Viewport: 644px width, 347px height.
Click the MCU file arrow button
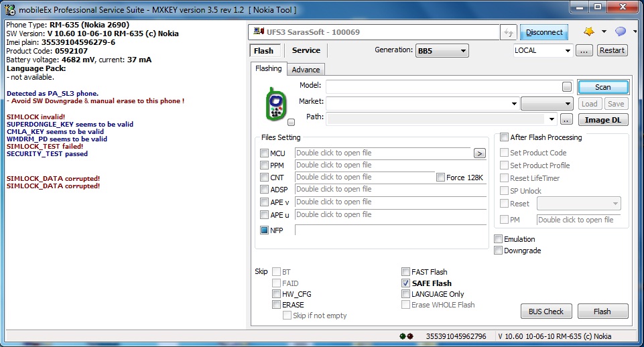[x=479, y=153]
